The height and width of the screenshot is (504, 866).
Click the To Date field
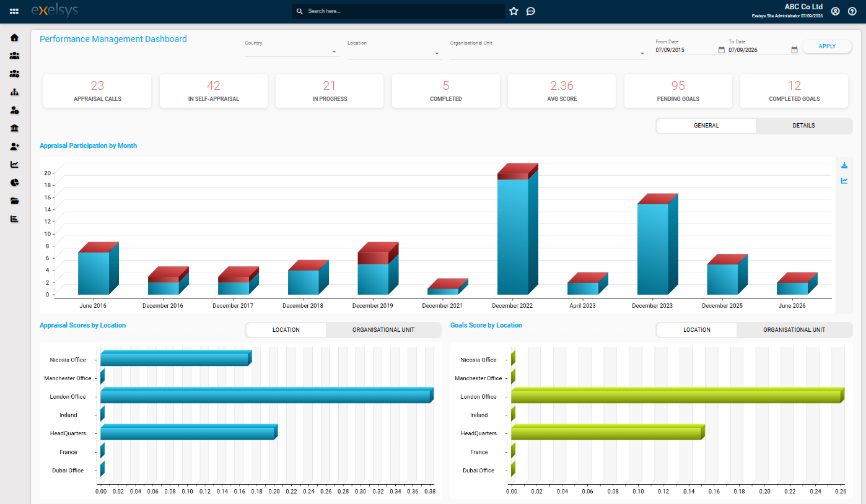tap(759, 50)
